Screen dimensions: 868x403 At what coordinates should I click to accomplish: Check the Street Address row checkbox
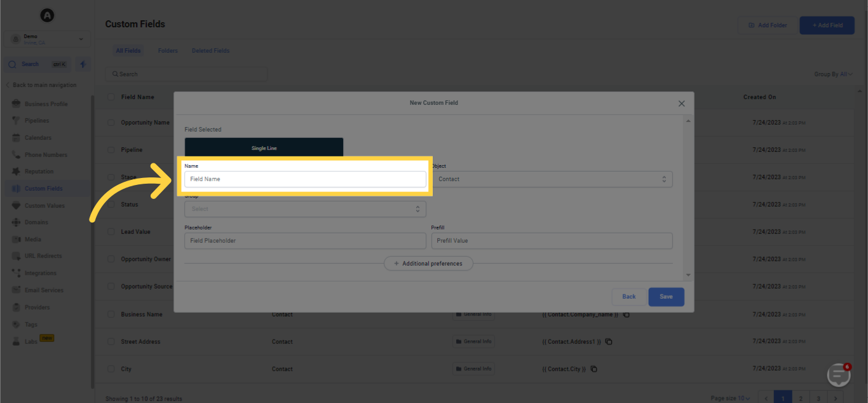coord(111,342)
